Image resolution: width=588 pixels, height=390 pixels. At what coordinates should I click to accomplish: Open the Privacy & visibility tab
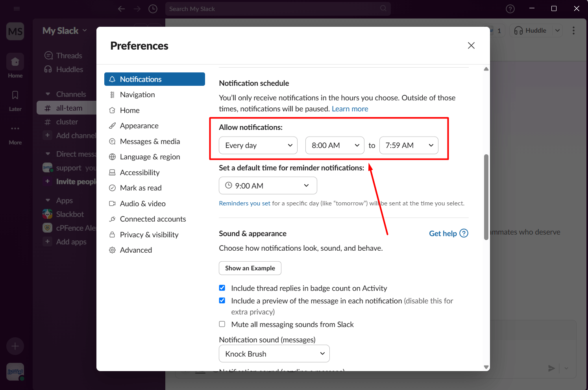click(149, 235)
